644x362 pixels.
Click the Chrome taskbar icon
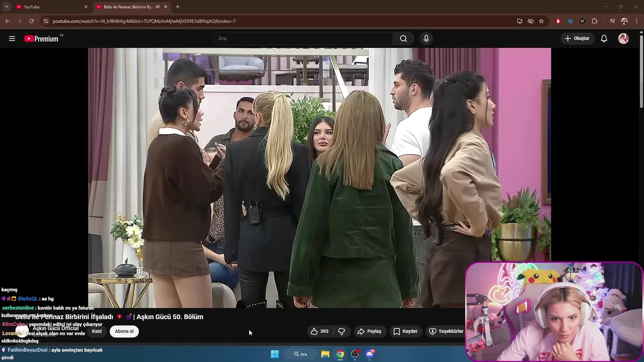point(340,354)
